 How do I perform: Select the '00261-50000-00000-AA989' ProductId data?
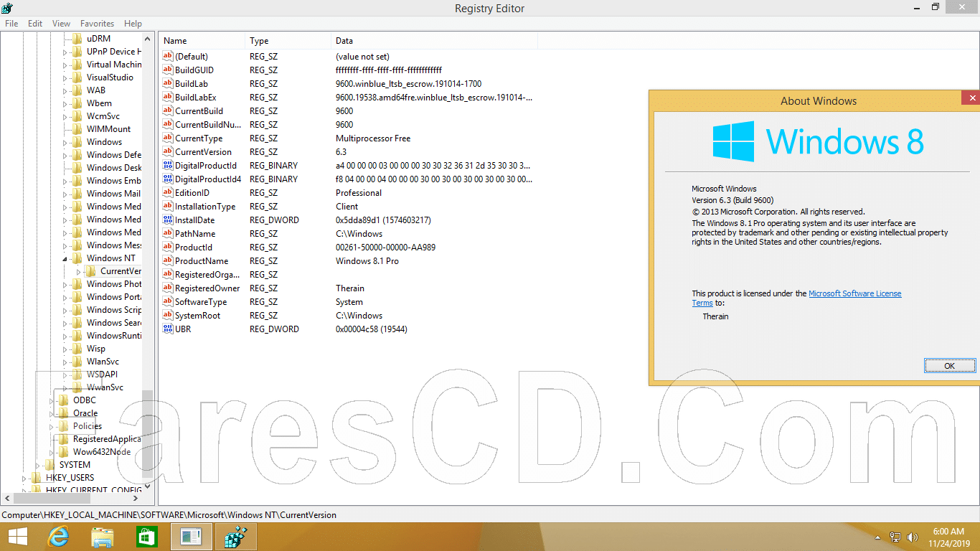pos(385,248)
